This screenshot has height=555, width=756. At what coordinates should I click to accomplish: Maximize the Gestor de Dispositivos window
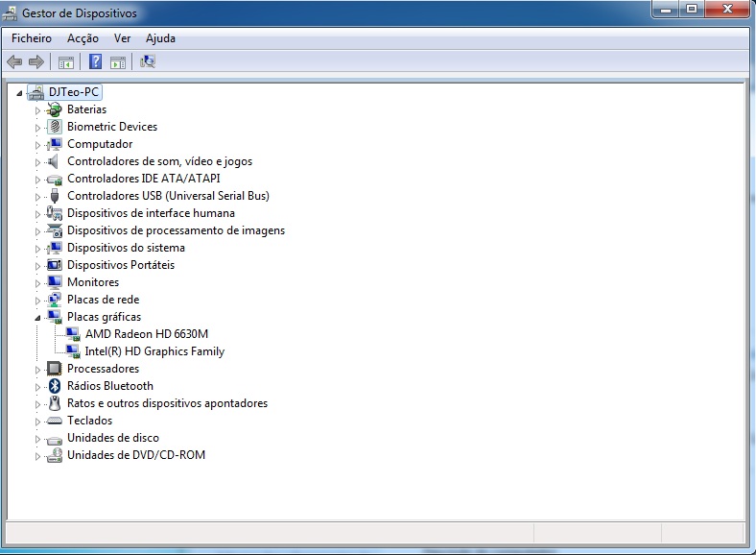(x=692, y=9)
